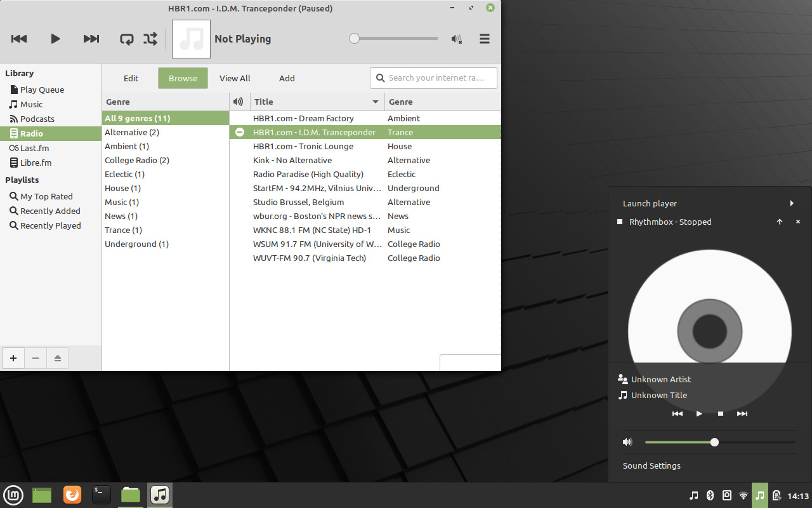Toggle repeat mode in Rhythmbox
Screen dimensions: 812x508
click(127, 39)
